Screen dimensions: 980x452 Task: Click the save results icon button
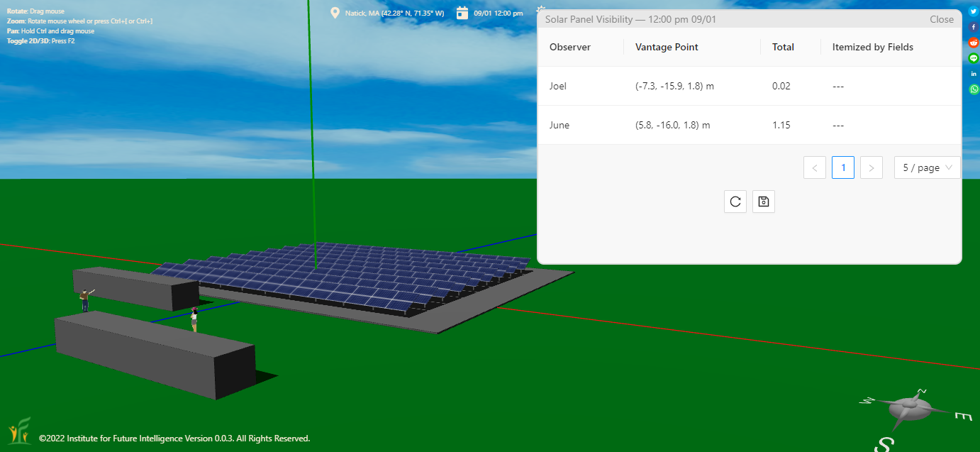click(764, 202)
